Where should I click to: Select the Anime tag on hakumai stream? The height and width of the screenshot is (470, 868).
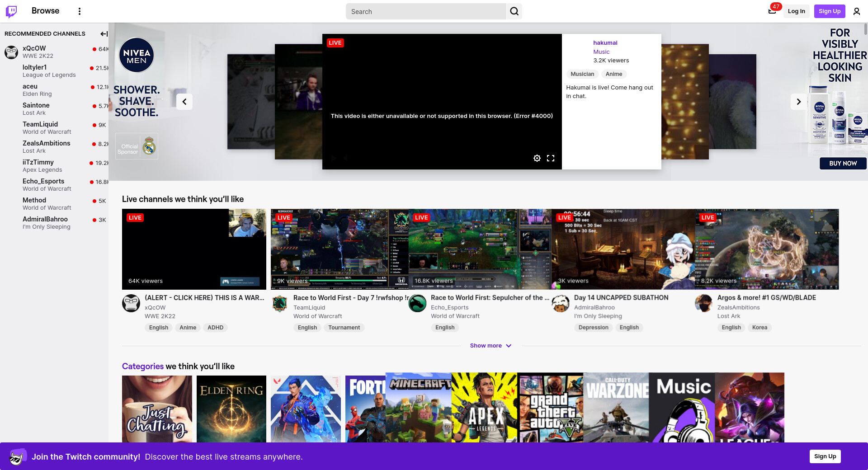click(613, 74)
